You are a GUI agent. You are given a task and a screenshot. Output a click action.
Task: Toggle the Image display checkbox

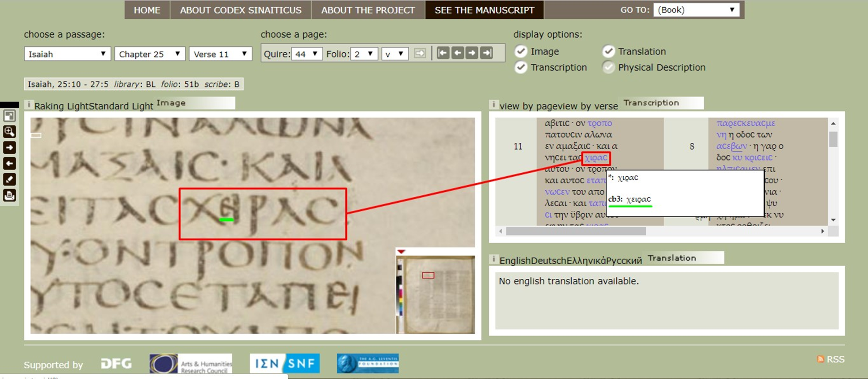pos(521,51)
